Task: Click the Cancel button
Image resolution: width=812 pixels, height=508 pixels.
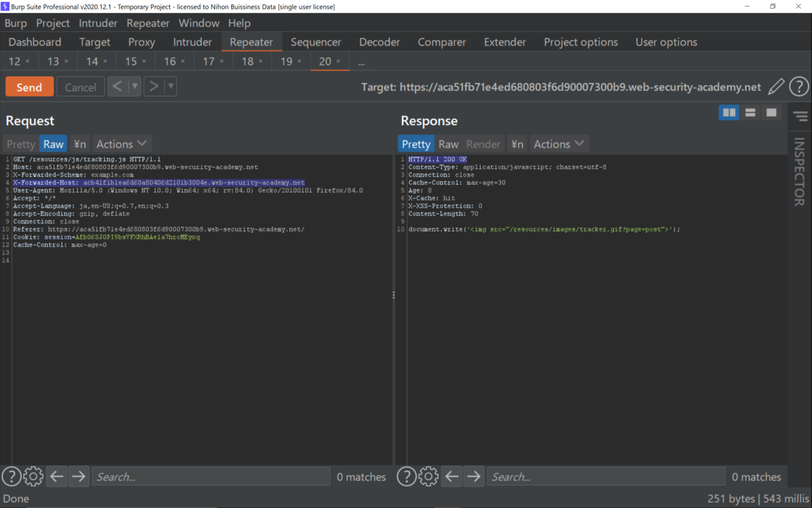Action: coord(81,87)
